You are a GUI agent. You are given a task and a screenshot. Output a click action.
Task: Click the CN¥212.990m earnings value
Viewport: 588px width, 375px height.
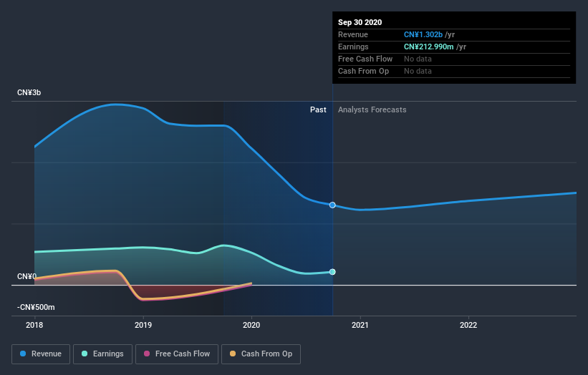[428, 47]
